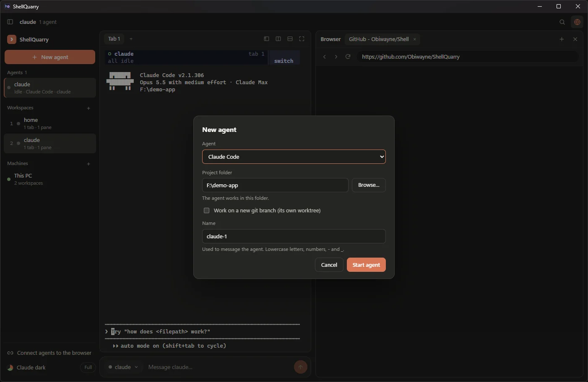Click the Connect agents link icon
This screenshot has height=382, width=588.
click(10, 353)
